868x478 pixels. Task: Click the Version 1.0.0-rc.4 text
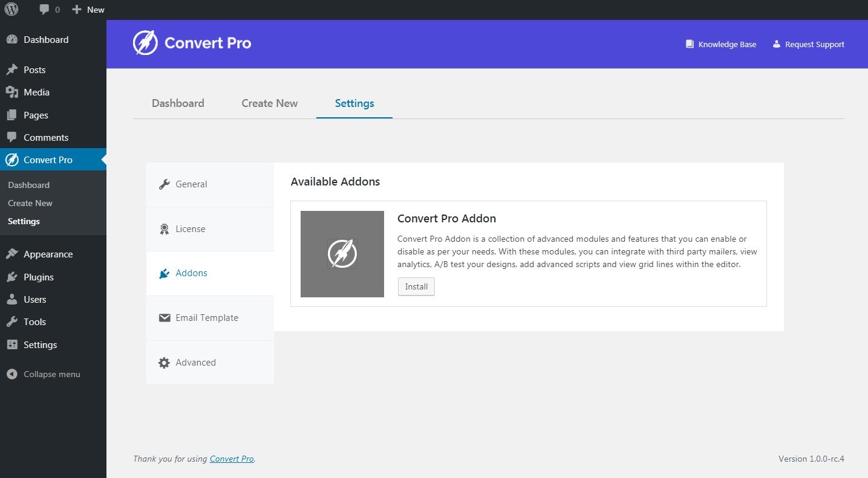point(811,459)
